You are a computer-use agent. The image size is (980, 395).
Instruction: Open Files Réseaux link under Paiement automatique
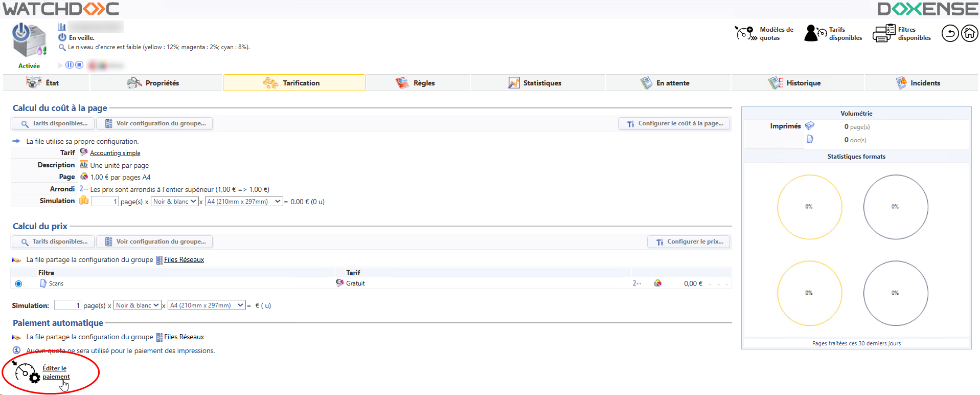pyautogui.click(x=184, y=337)
